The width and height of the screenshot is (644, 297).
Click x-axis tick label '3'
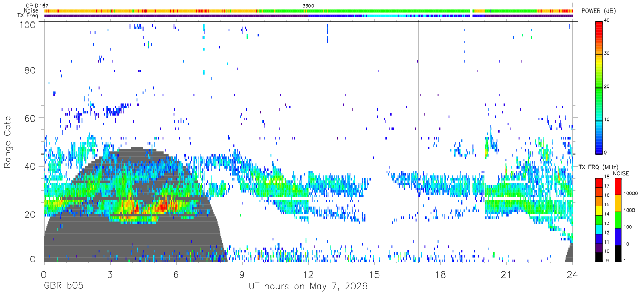pyautogui.click(x=110, y=274)
